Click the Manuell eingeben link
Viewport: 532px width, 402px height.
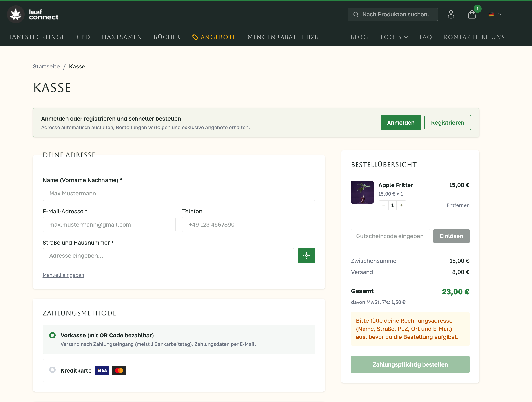pos(63,275)
